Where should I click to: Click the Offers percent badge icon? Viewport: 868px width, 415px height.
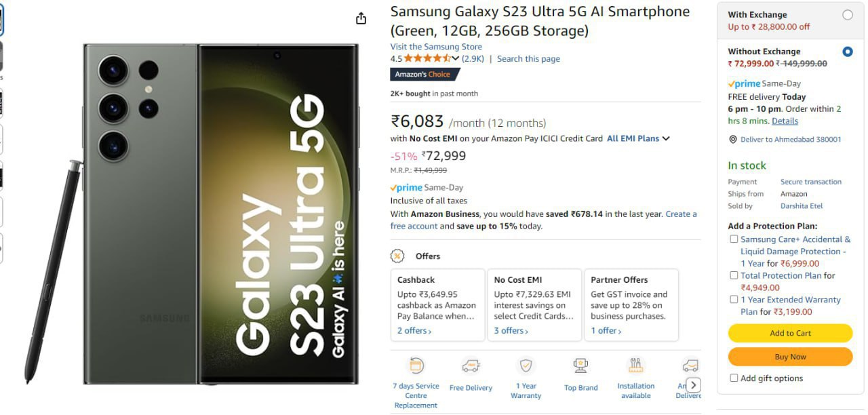pos(397,256)
